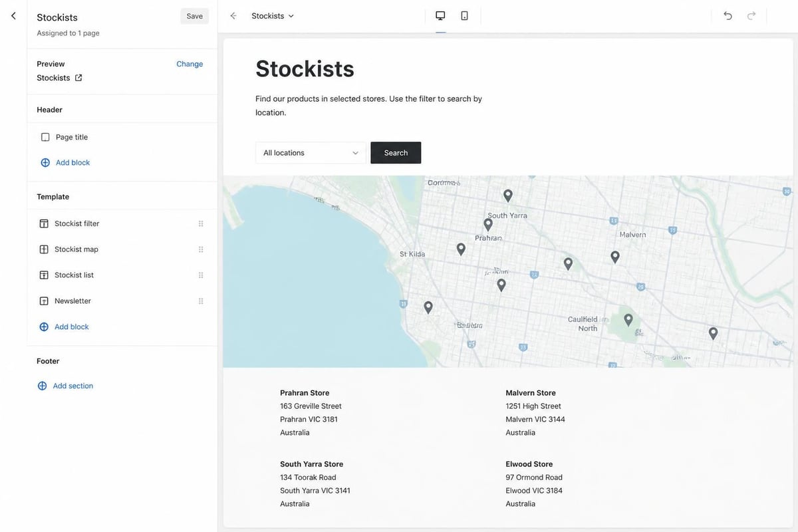Screen dimensions: 798x532
Task: Click the Stockist filter block icon
Action: coord(44,223)
